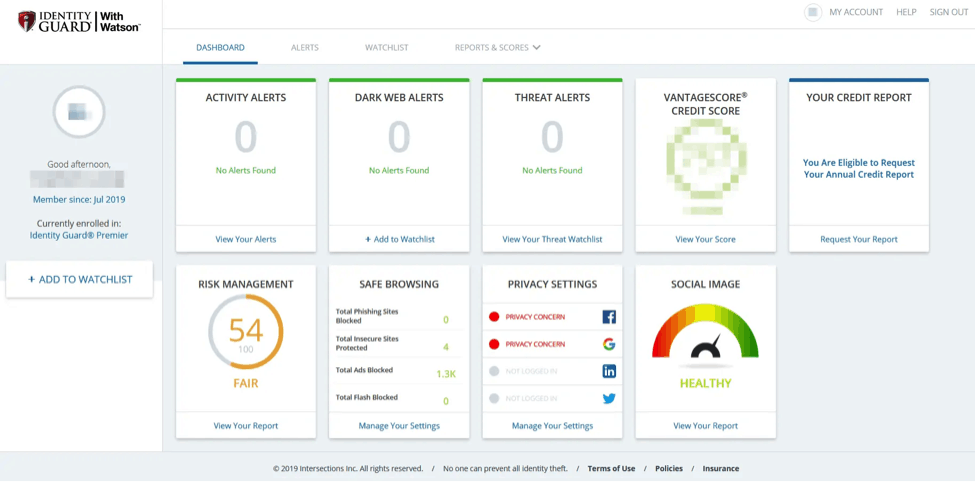Click the Risk Management 54 score ring
Screen dimensions: 975x482
[246, 332]
